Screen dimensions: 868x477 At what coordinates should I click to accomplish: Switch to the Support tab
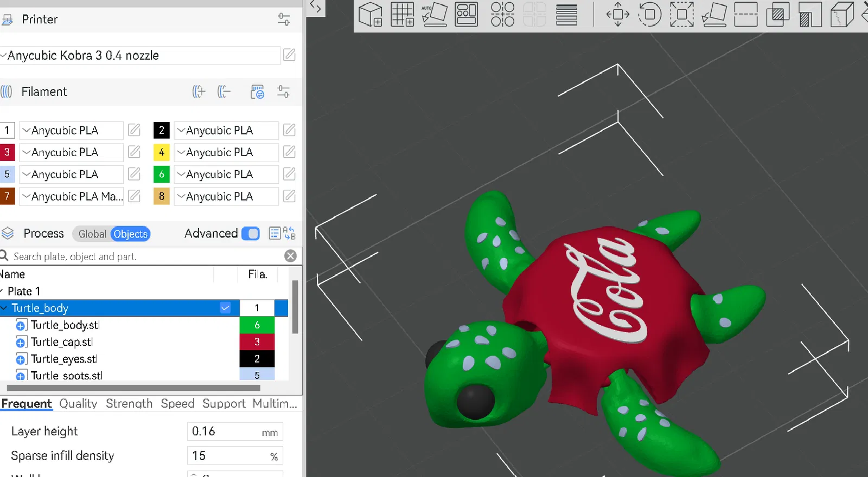224,403
